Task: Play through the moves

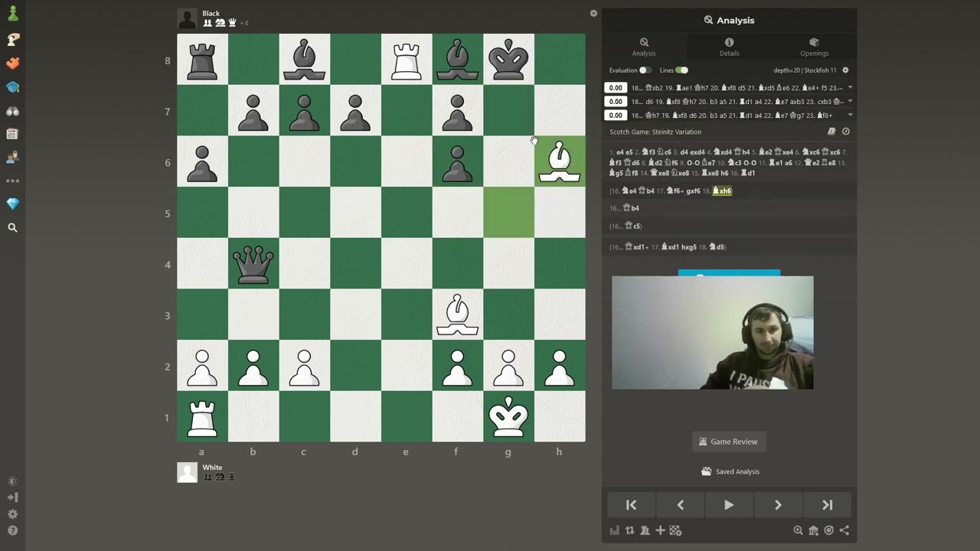Action: (x=729, y=505)
